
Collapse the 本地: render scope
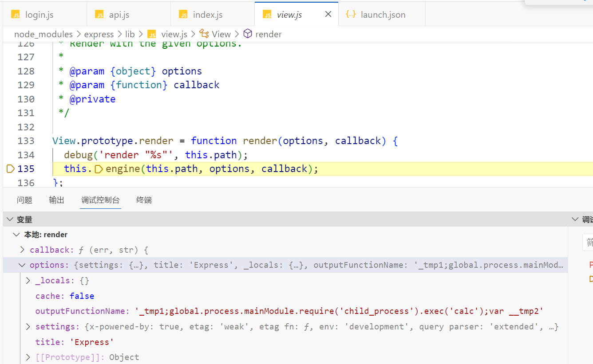[x=16, y=235]
